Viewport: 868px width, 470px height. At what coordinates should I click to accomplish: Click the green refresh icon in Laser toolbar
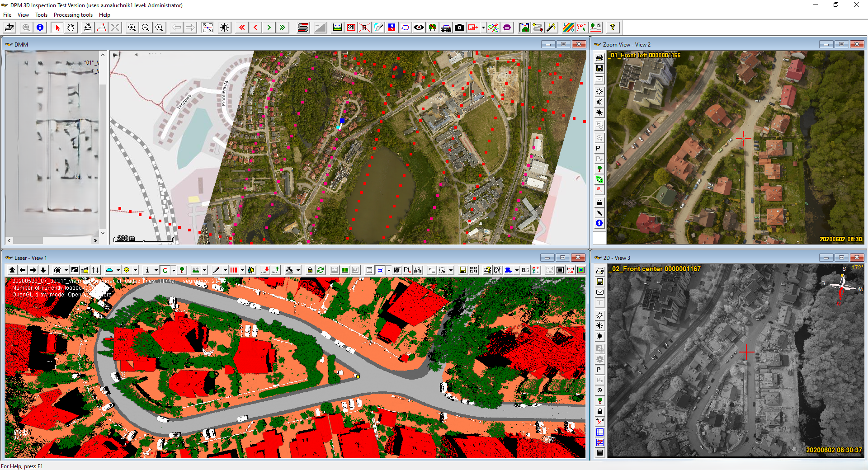[321, 270]
